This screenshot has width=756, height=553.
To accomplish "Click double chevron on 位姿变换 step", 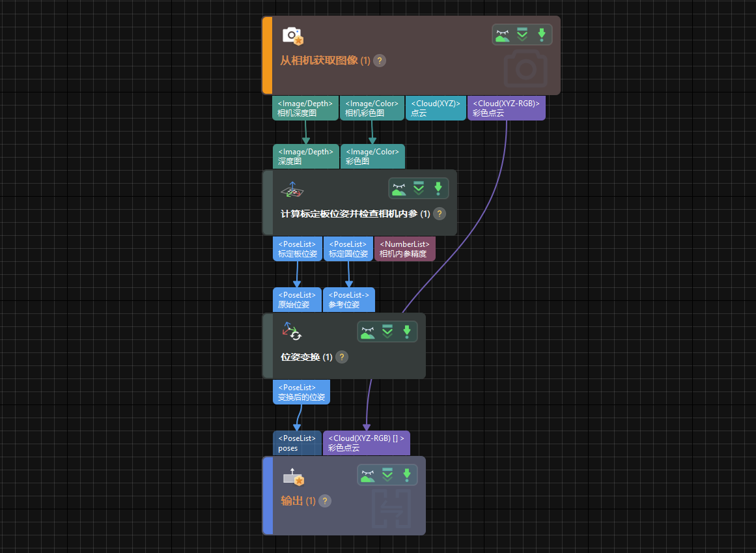I will tap(387, 332).
